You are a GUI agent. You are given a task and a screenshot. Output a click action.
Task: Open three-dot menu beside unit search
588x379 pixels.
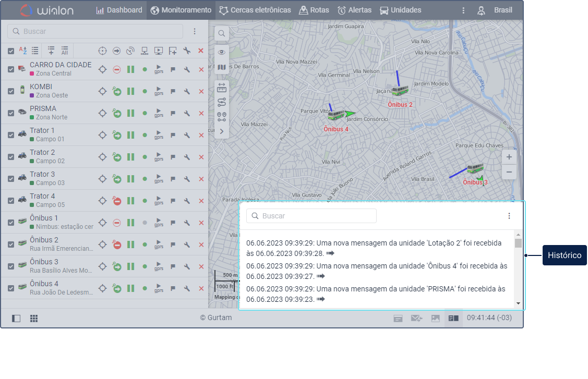[x=194, y=31]
